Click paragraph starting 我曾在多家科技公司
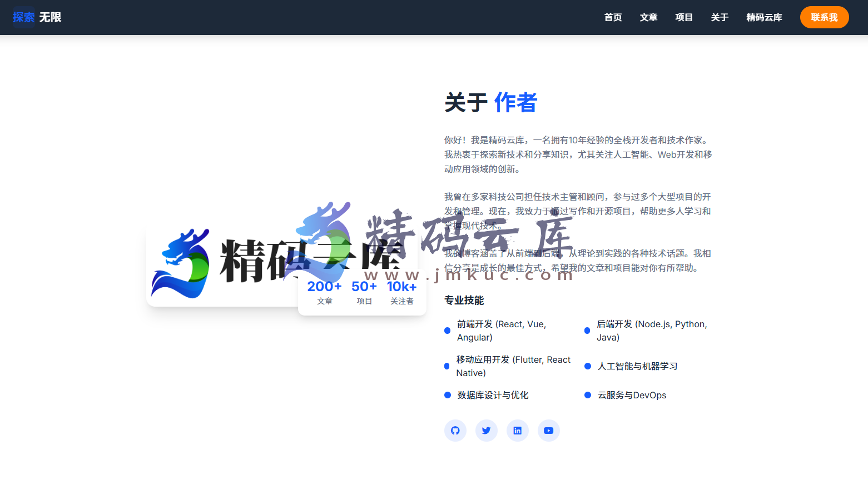 [x=578, y=211]
